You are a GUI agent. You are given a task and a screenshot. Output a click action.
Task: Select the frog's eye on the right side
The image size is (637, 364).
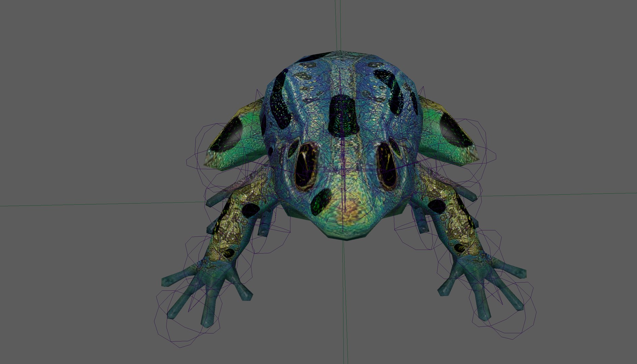387,166
